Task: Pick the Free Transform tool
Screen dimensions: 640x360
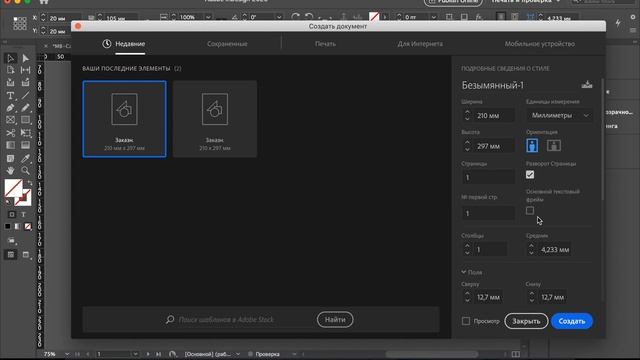Action: (25, 133)
